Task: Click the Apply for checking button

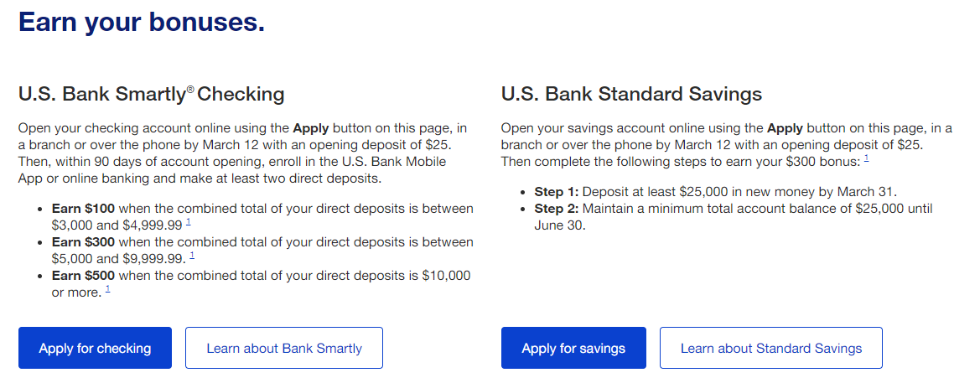Action: (x=95, y=348)
